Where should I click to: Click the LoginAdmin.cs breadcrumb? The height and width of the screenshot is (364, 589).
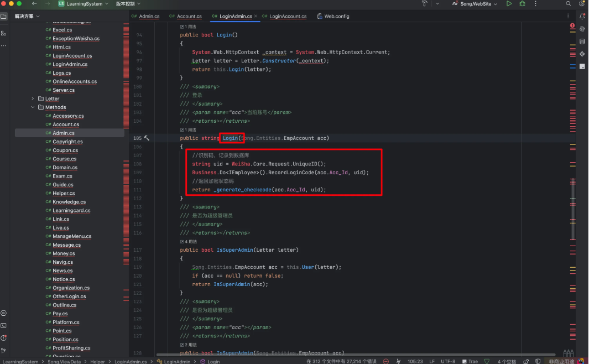point(131,361)
